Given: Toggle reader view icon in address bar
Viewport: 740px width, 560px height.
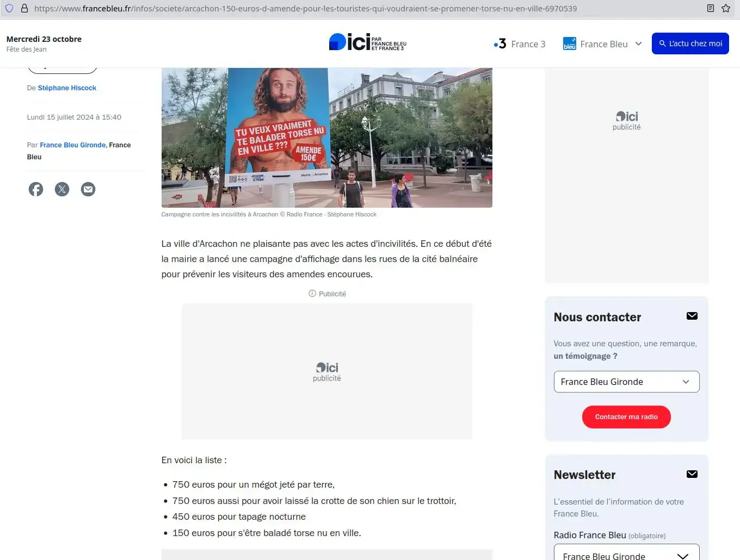Looking at the screenshot, I should tap(710, 8).
